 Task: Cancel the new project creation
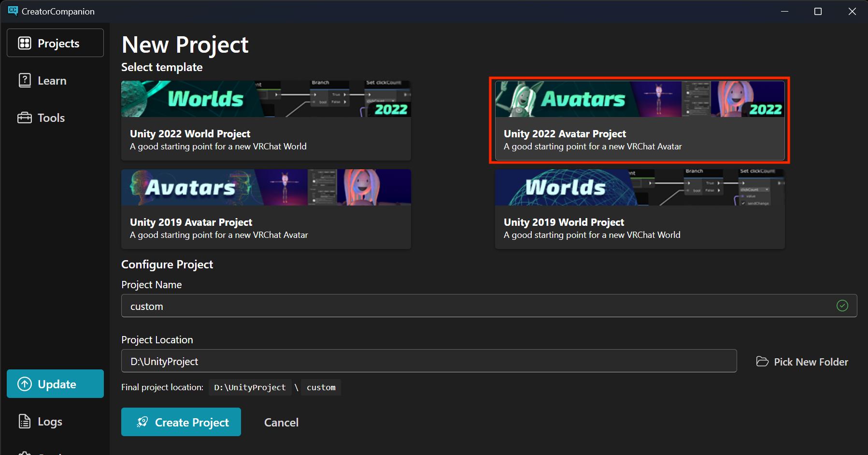[281, 422]
